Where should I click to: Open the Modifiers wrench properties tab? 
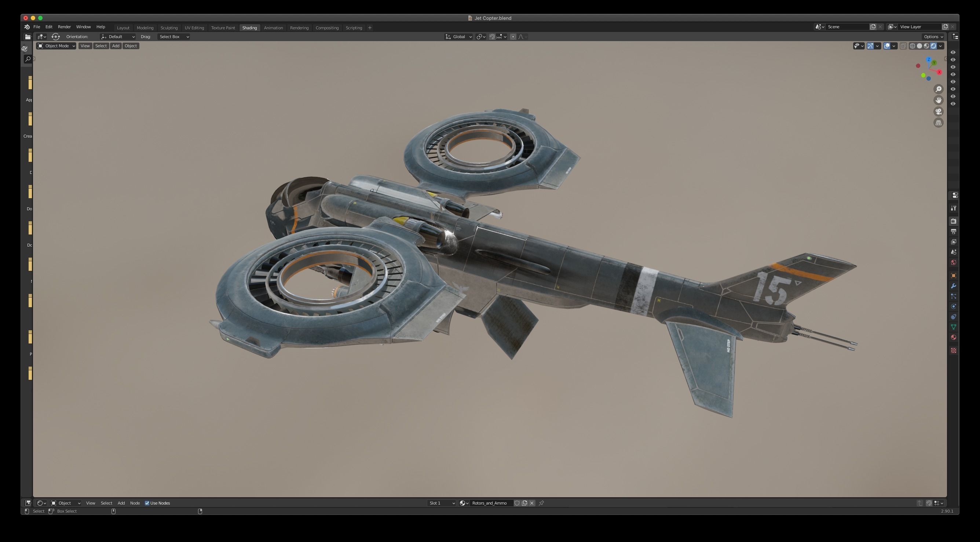[x=953, y=286]
